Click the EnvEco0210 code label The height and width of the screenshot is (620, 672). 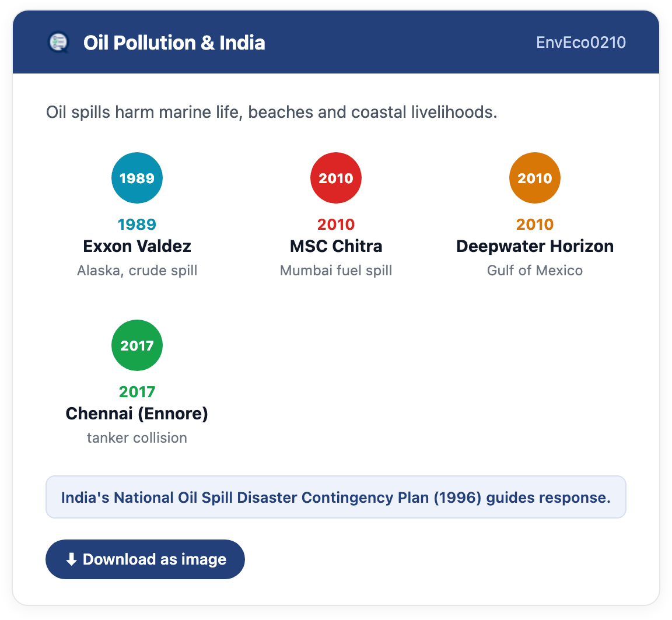[x=581, y=43]
